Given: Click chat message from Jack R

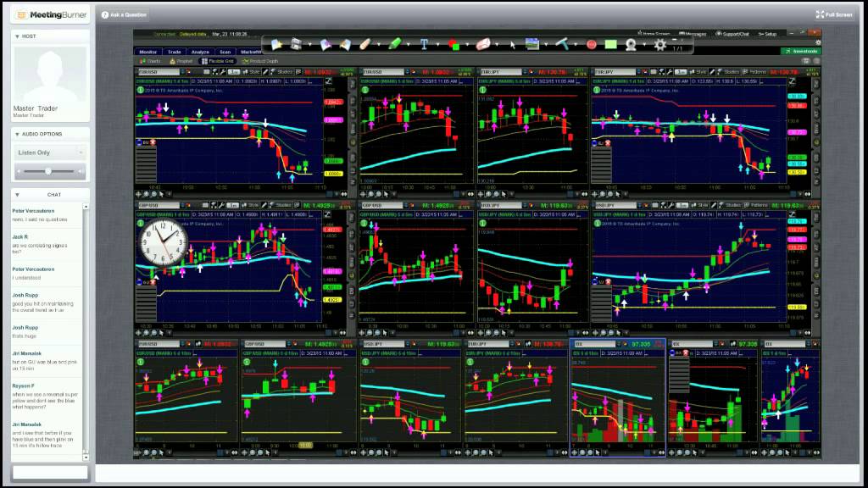Looking at the screenshot, I should click(x=47, y=244).
